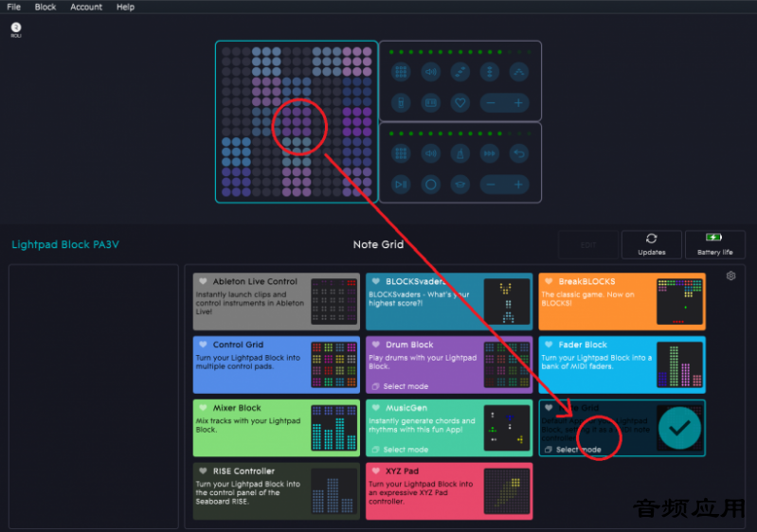Click the Lightpad Block PA3V device name
This screenshot has height=532, width=757.
tap(65, 244)
